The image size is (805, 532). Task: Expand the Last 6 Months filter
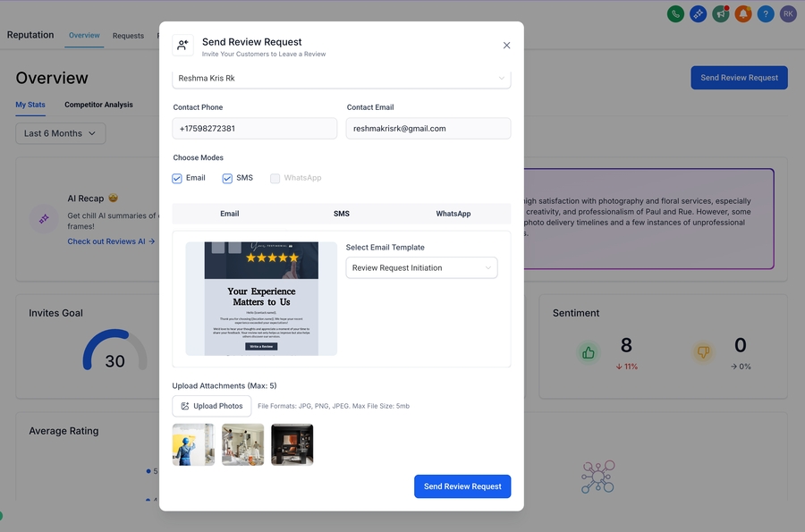point(60,133)
